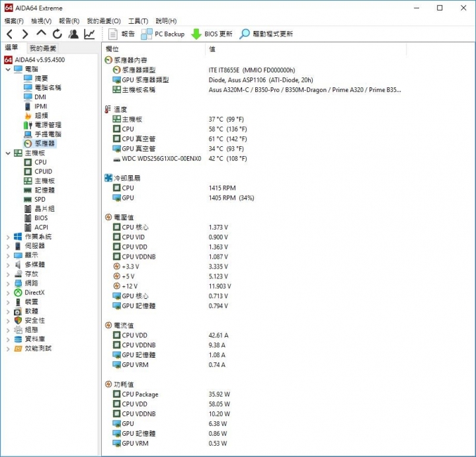Open the 檔案(F) menu
The image size is (476, 457).
[x=14, y=21]
